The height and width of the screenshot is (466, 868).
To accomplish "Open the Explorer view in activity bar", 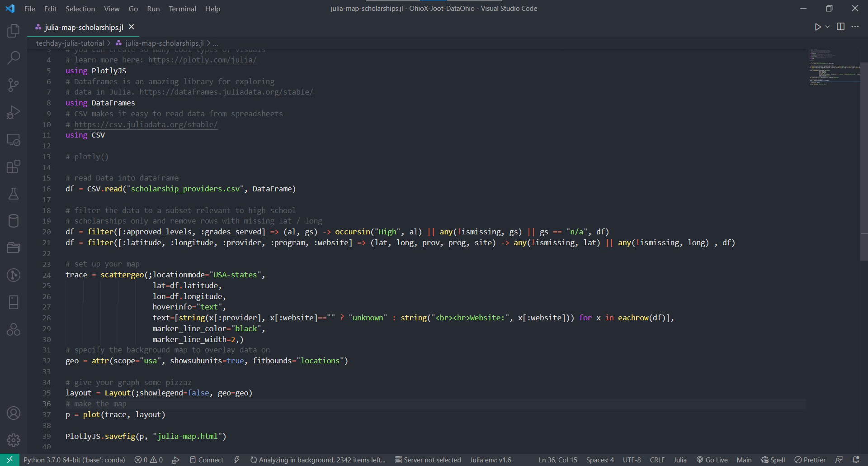I will pyautogui.click(x=14, y=31).
